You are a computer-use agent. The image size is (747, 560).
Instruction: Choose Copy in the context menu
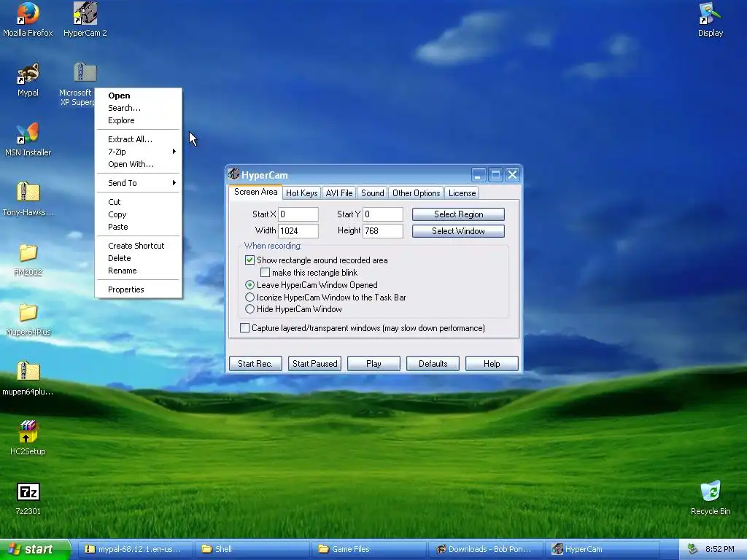(x=138, y=214)
